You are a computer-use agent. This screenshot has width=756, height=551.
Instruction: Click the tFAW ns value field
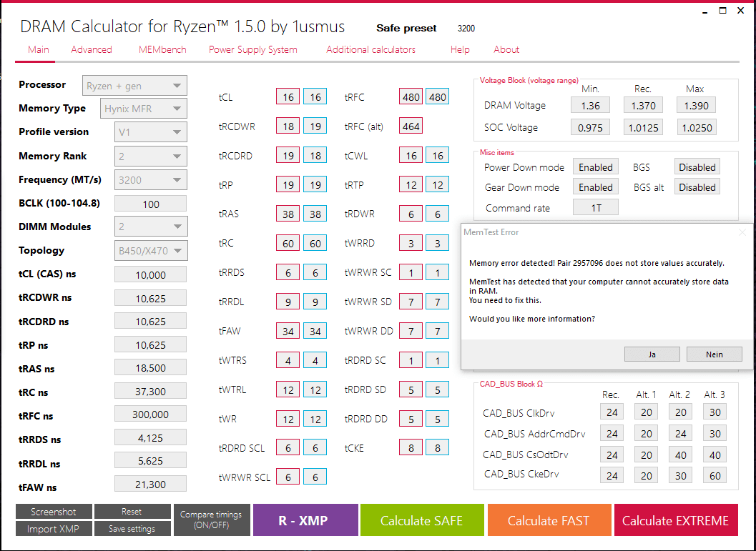pos(150,484)
